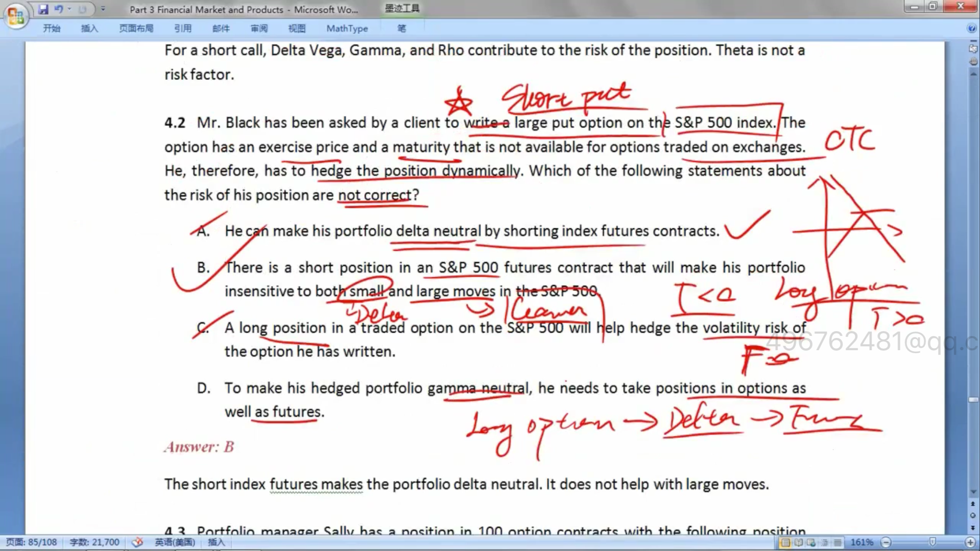Click the proofing errors status icon
The height and width of the screenshot is (551, 980).
tap(138, 542)
